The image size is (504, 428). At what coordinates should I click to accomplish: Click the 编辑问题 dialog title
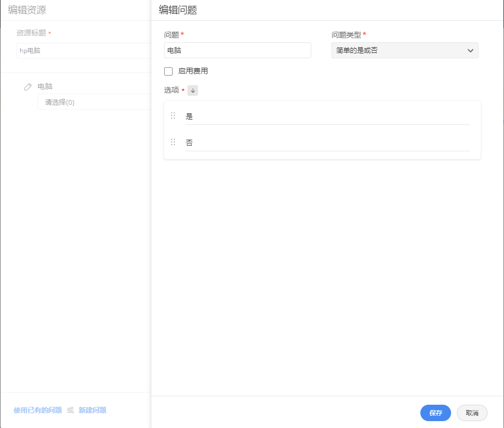click(x=178, y=10)
